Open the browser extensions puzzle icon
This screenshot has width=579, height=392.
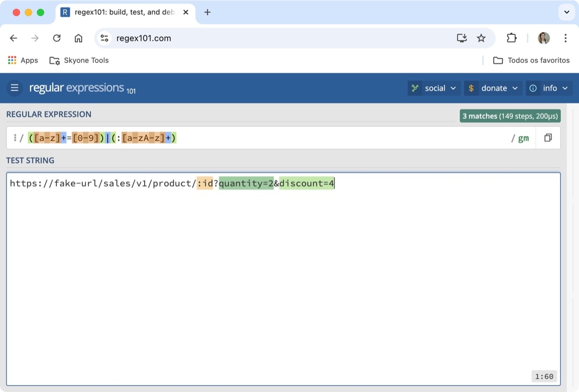[x=511, y=38]
